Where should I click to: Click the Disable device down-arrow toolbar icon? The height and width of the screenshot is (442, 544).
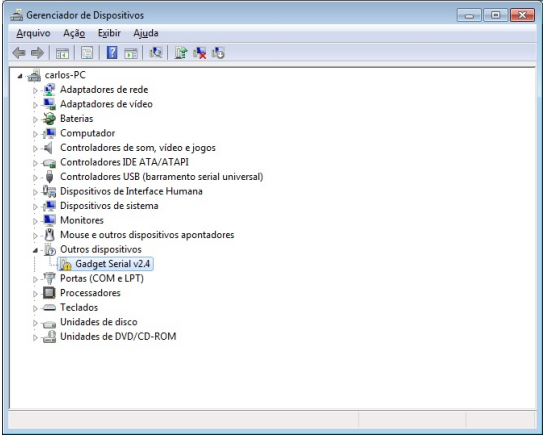click(219, 53)
